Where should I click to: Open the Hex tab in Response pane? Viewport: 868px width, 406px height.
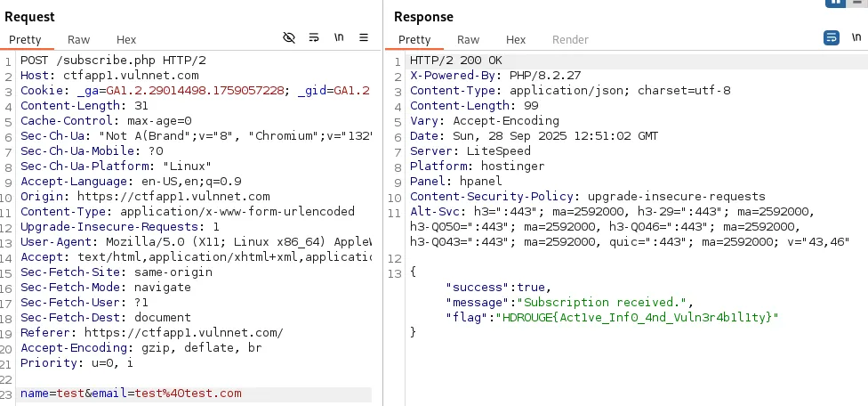click(516, 40)
